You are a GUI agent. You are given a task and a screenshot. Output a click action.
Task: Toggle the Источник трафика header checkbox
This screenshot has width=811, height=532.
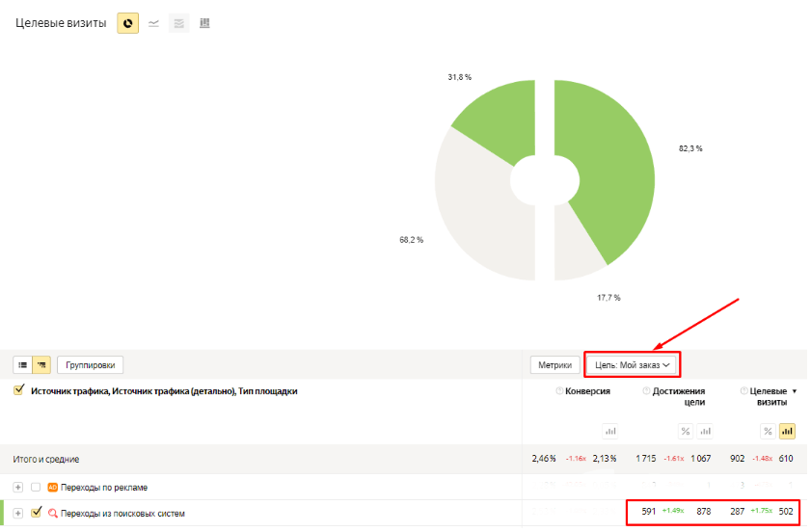pos(19,390)
